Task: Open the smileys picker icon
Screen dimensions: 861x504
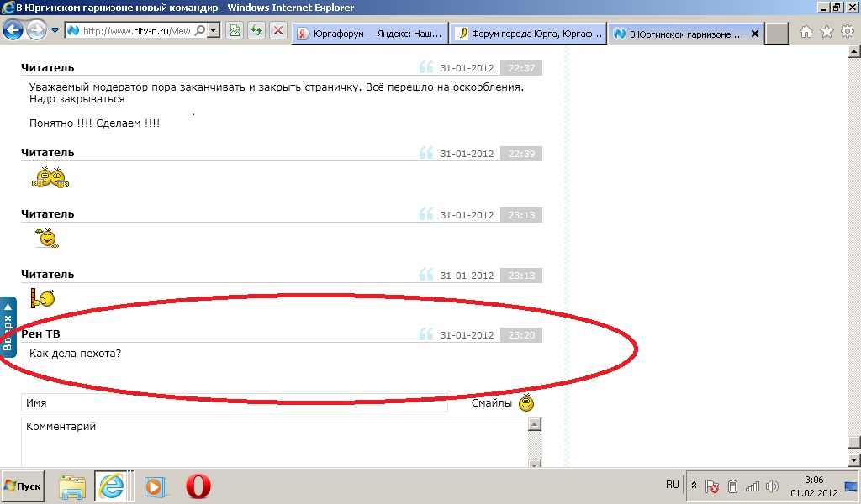Action: [526, 402]
